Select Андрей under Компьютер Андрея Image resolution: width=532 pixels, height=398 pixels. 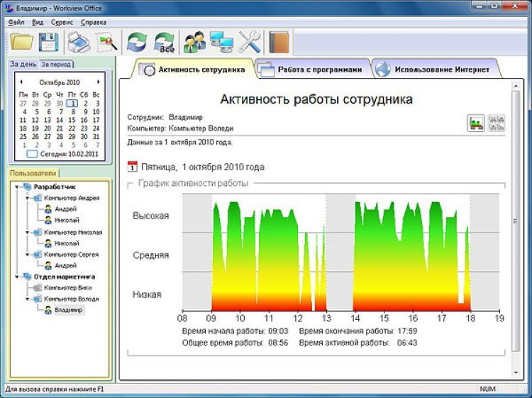66,209
